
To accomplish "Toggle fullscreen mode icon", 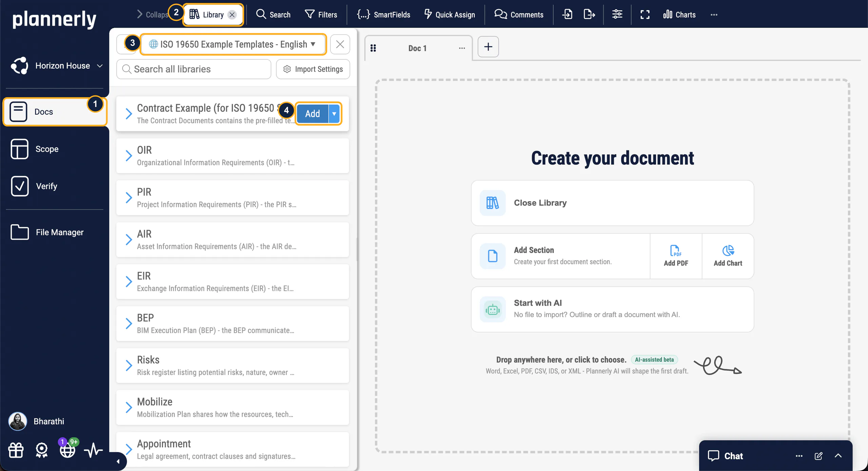I will [x=645, y=15].
